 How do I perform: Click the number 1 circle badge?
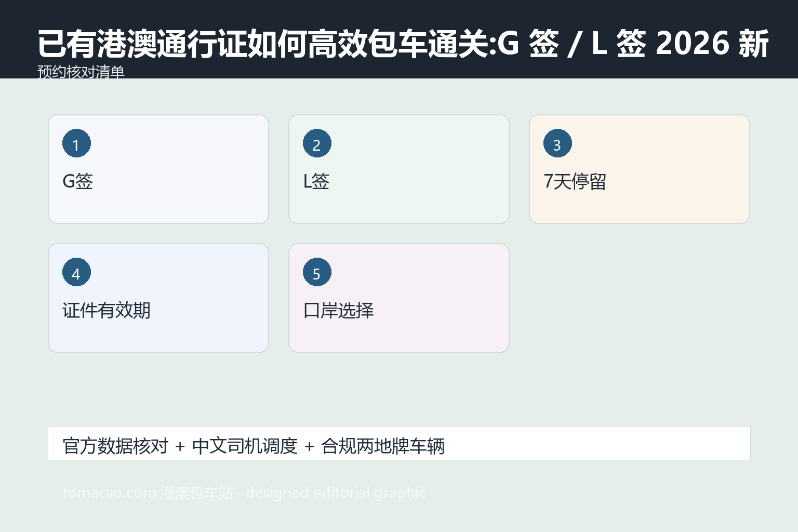click(x=76, y=143)
